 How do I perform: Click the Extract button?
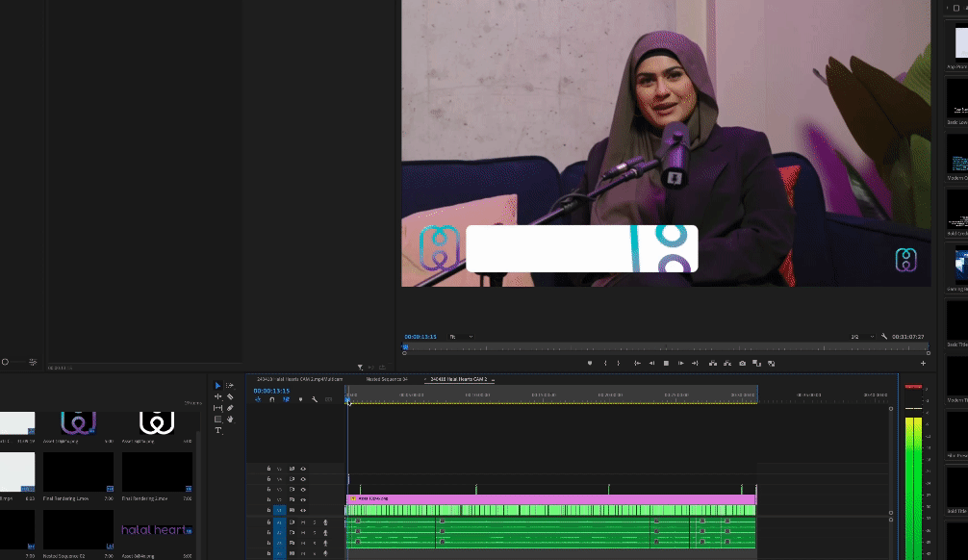727,363
